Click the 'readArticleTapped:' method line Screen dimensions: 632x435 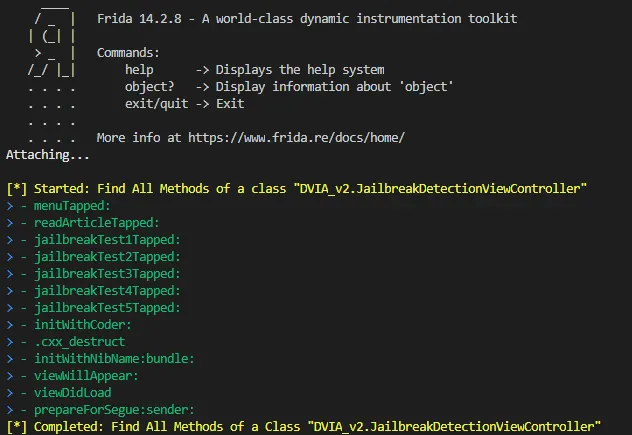point(83,223)
